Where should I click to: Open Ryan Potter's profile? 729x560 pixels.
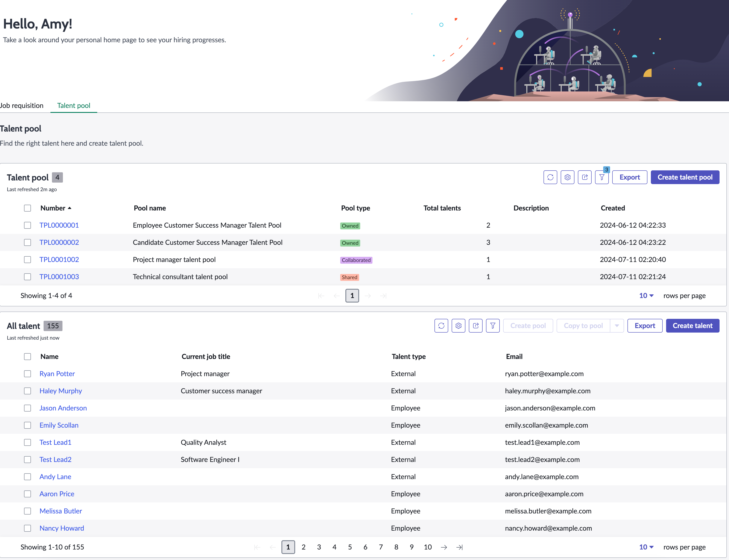(57, 374)
